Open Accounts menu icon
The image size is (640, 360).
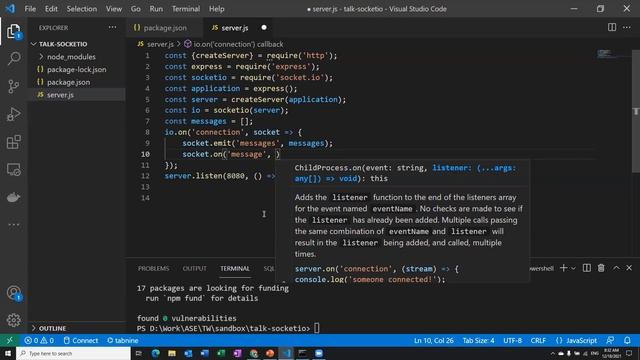pos(13,293)
